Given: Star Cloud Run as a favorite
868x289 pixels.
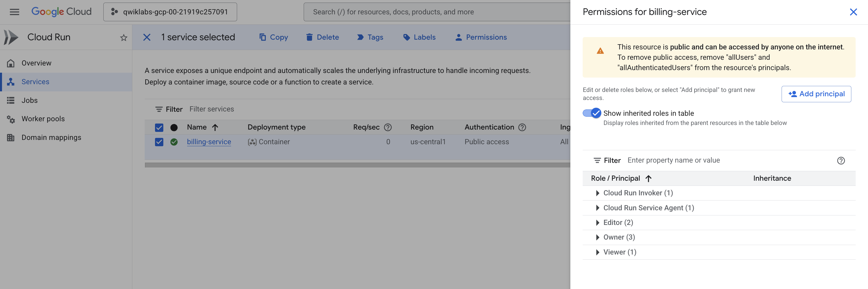Looking at the screenshot, I should (123, 37).
